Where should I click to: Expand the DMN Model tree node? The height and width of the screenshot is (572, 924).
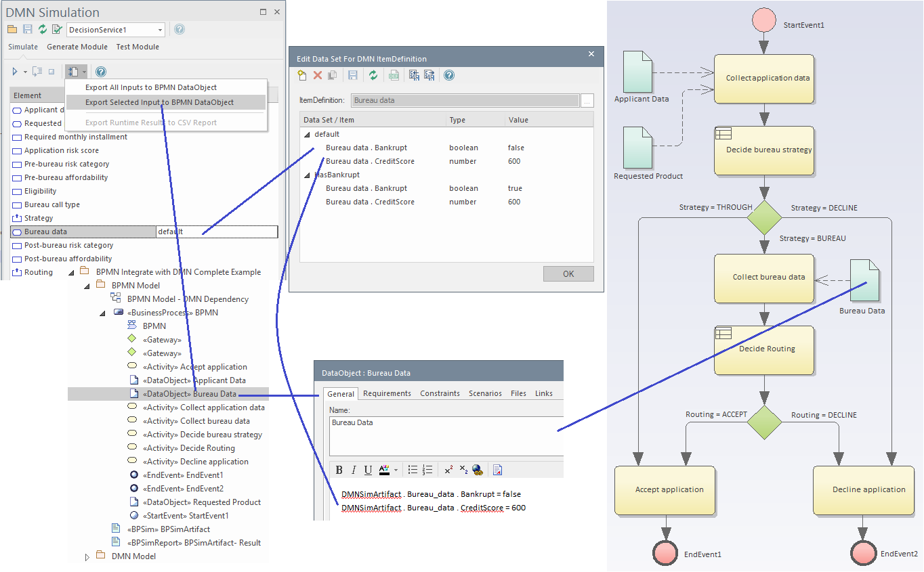[x=87, y=556]
